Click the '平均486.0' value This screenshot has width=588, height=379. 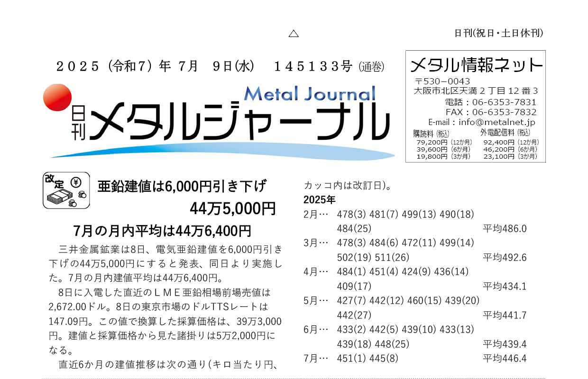(x=505, y=229)
